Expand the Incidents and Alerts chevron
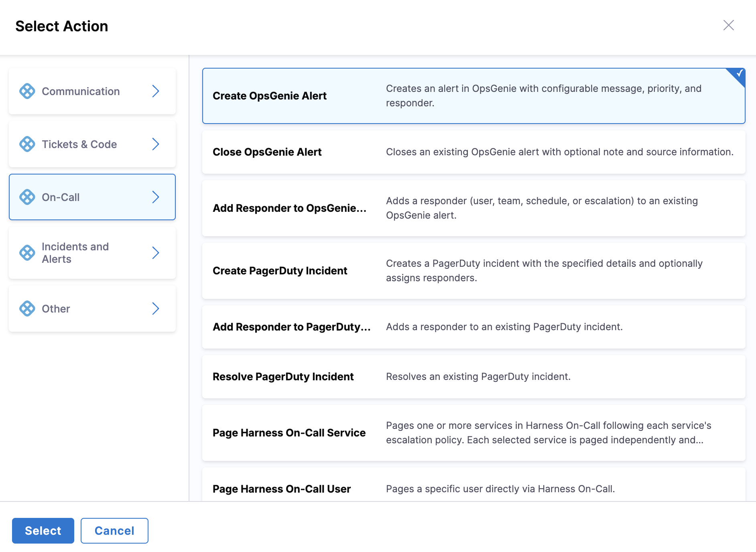756x552 pixels. 156,253
